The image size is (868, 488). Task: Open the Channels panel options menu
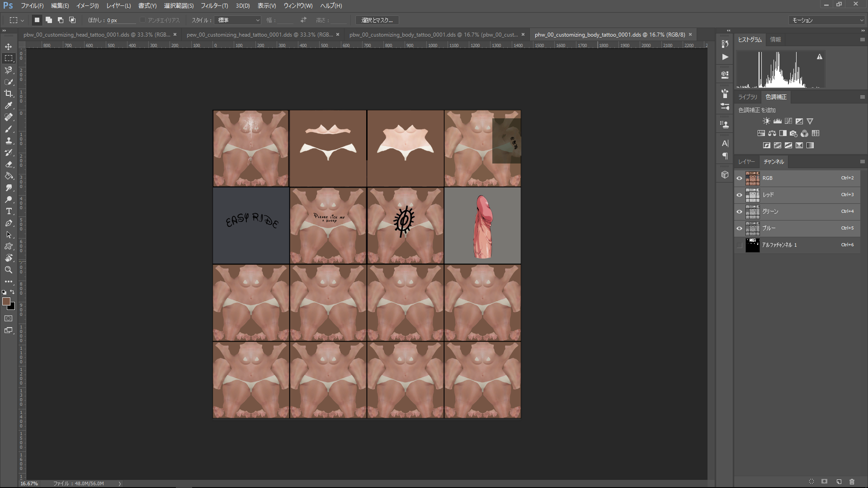[862, 161]
